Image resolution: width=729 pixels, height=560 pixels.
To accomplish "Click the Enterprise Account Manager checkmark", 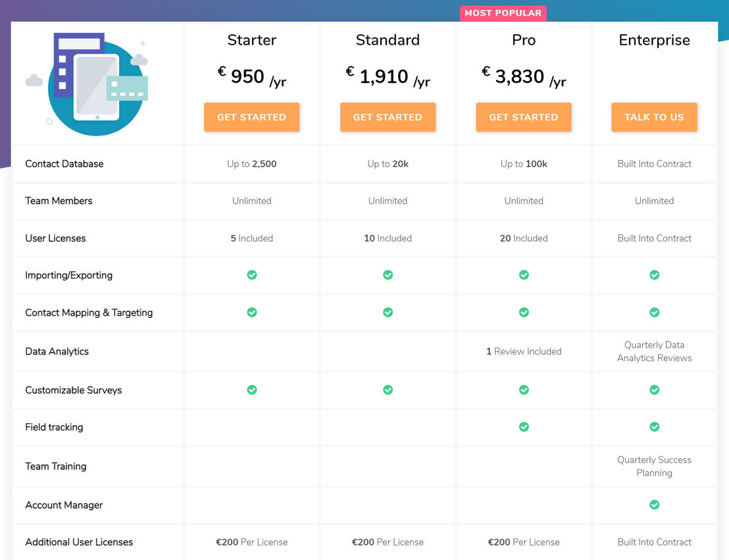I will (655, 505).
